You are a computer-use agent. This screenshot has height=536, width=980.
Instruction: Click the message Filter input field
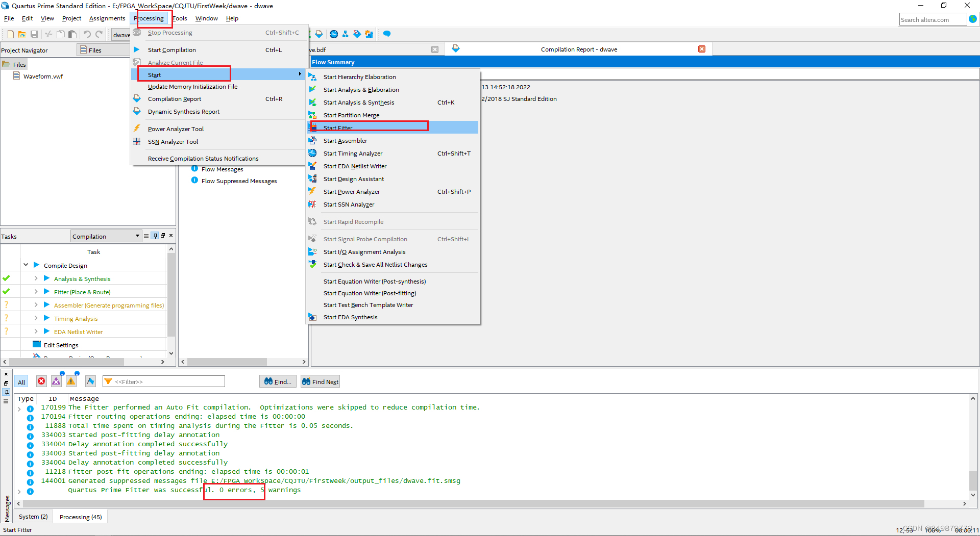tap(164, 381)
